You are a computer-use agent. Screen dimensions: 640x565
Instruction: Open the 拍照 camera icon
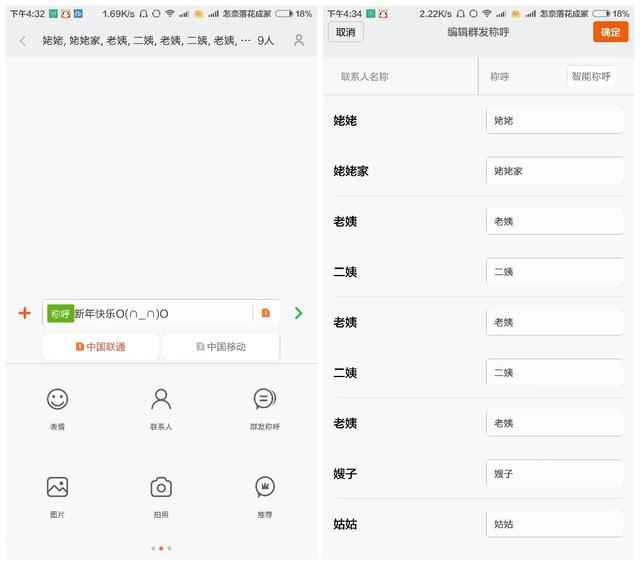click(161, 487)
